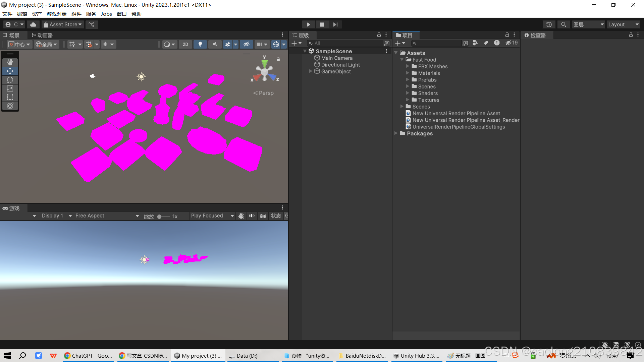Click the Play button
The image size is (644, 362).
coord(308,24)
